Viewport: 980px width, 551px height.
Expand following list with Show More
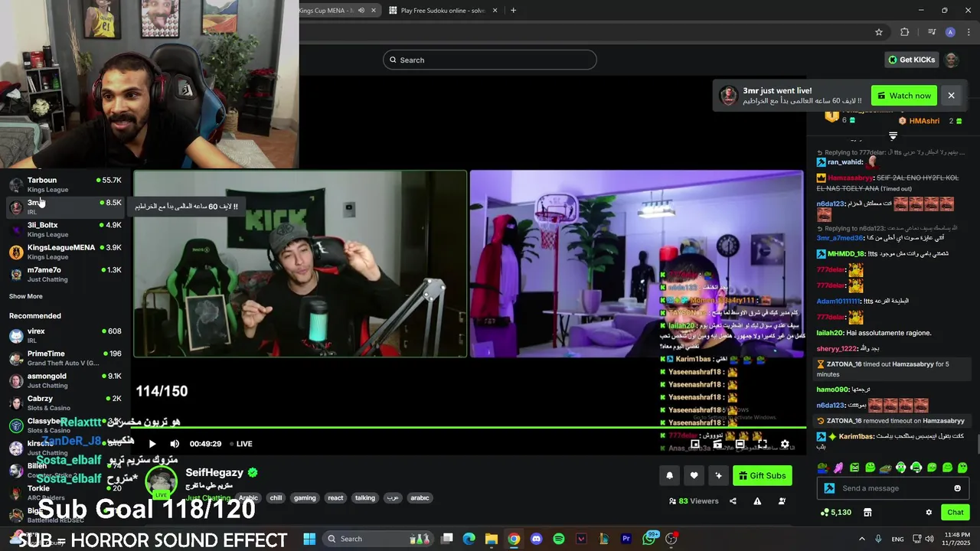tap(26, 296)
